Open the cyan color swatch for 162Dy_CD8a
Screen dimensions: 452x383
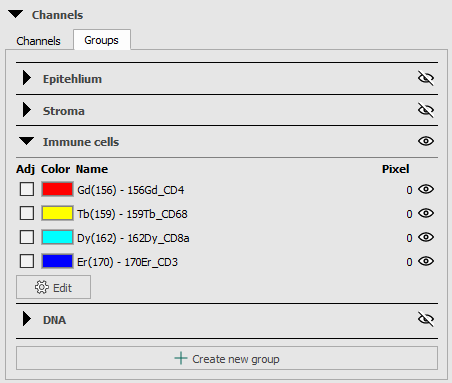[x=57, y=237]
